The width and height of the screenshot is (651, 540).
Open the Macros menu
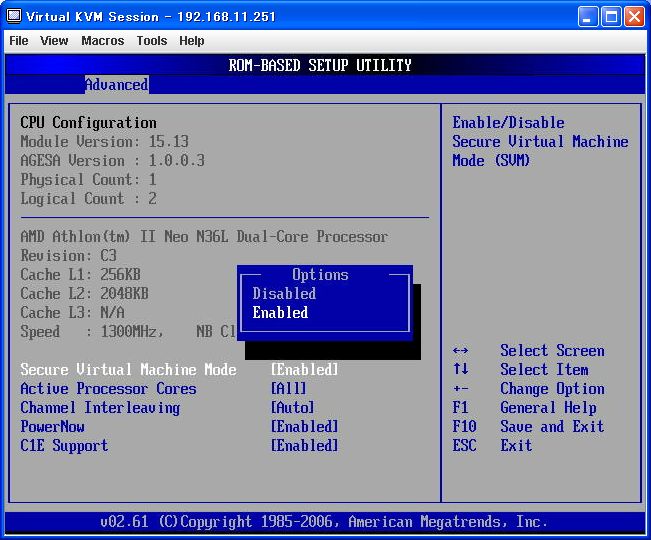click(103, 41)
